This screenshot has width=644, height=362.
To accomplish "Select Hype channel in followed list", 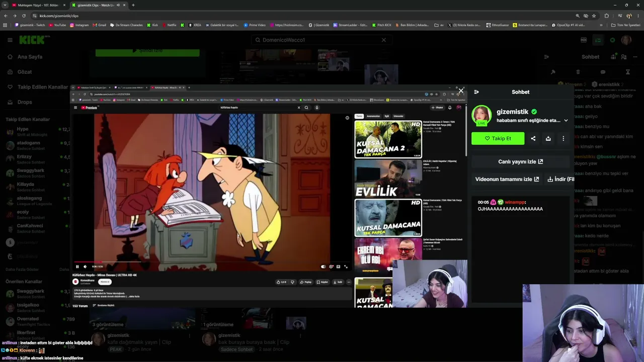I will tap(36, 132).
